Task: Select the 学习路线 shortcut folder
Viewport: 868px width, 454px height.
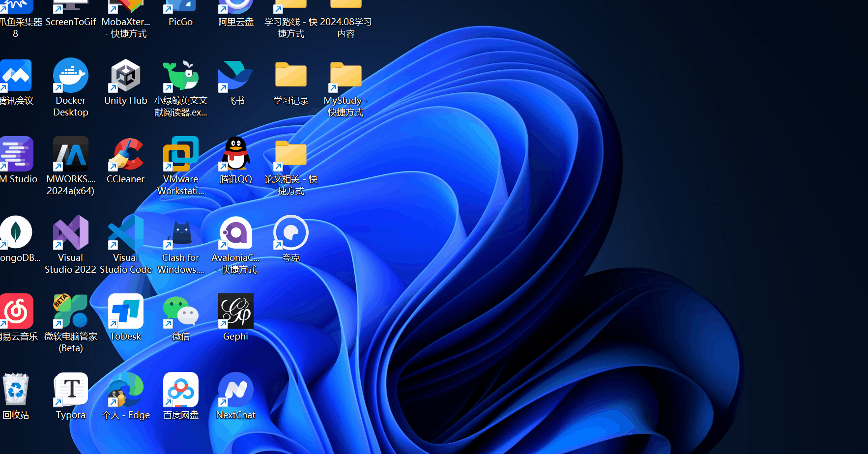Action: pyautogui.click(x=291, y=7)
